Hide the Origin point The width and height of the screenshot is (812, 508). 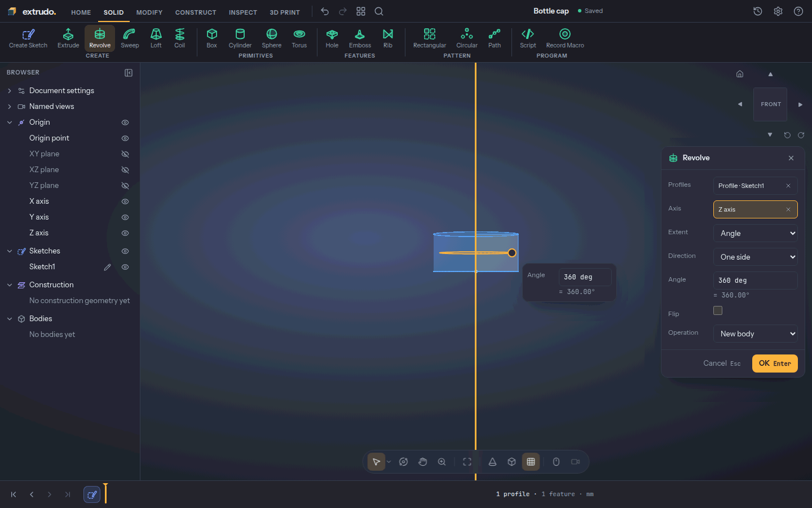point(125,138)
